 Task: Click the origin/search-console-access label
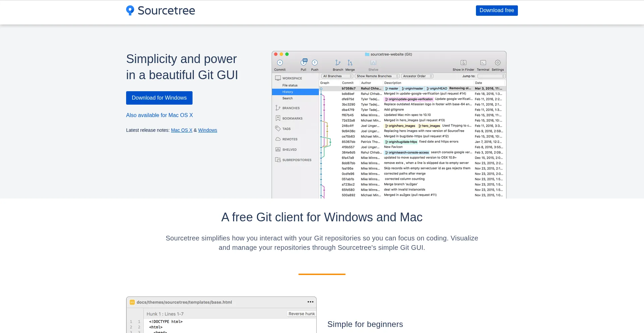[x=407, y=153]
